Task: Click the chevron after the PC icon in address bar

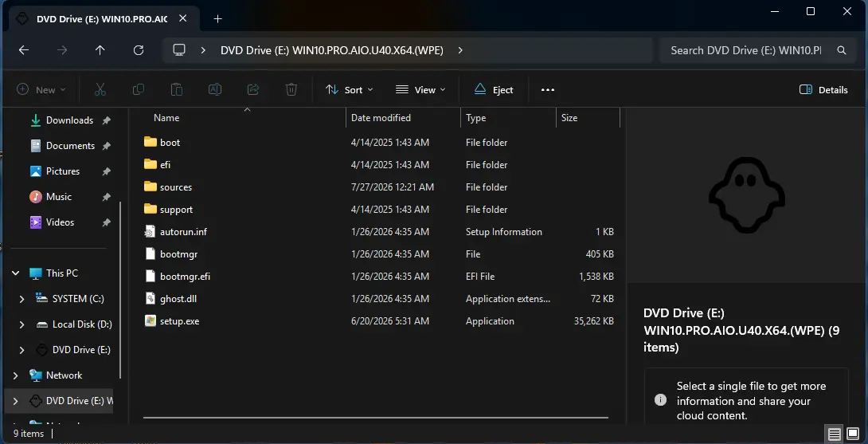Action: pos(203,50)
